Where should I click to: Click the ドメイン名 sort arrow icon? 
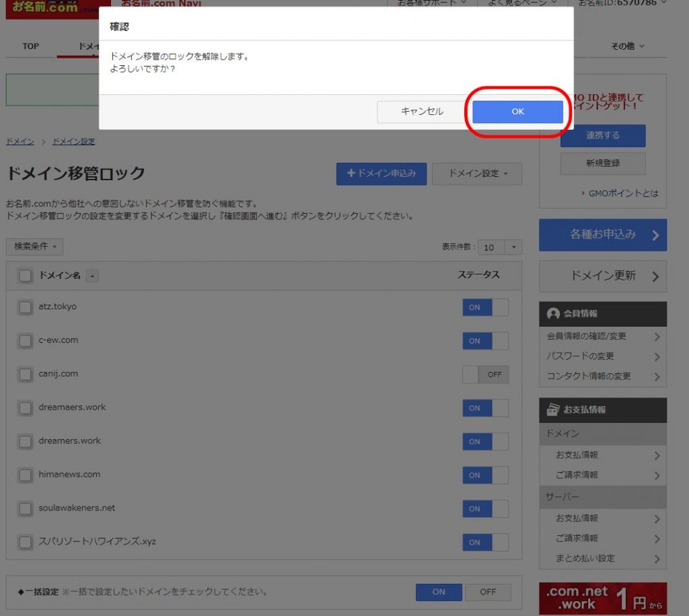(x=92, y=276)
